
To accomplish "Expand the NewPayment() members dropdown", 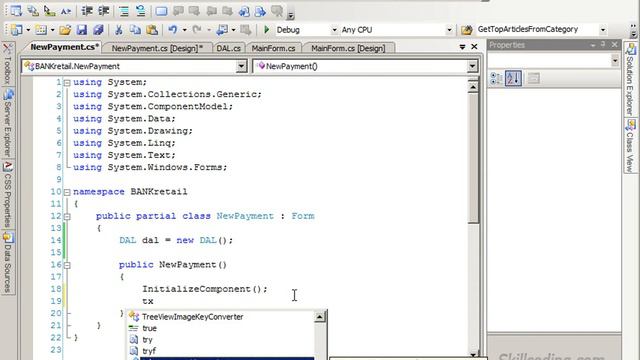I will click(472, 66).
